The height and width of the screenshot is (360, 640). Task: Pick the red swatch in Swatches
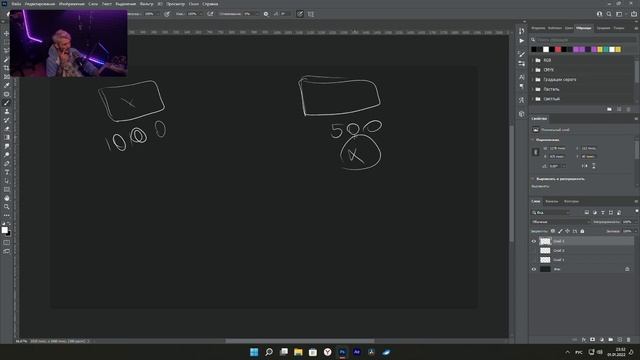[558, 49]
